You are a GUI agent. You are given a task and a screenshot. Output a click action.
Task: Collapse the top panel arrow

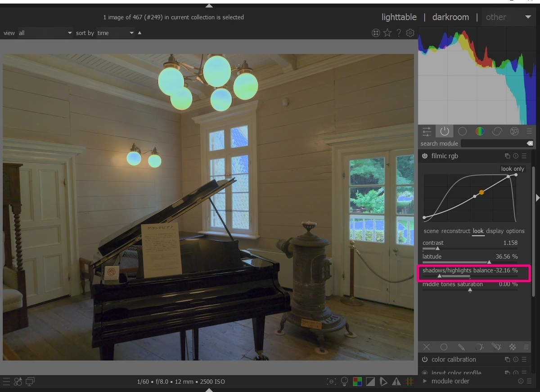coord(209,5)
